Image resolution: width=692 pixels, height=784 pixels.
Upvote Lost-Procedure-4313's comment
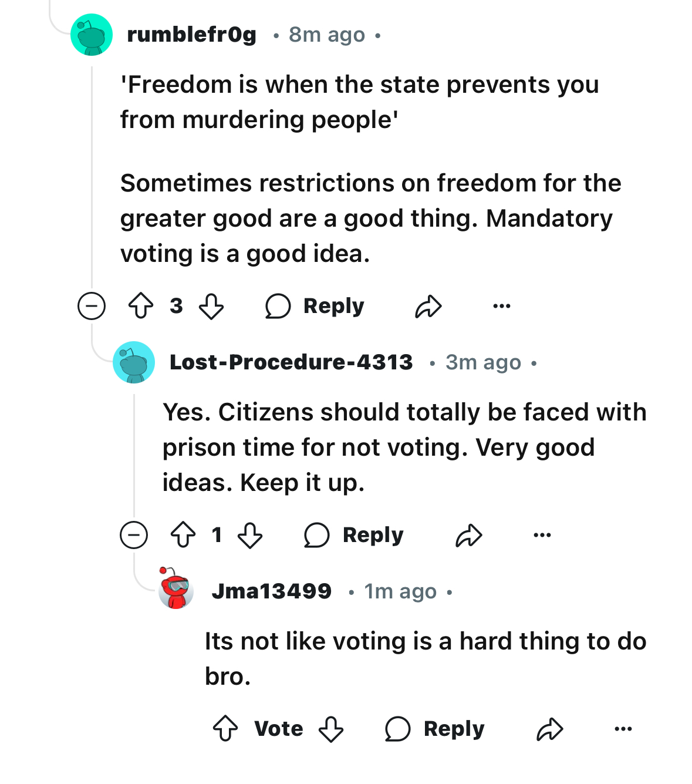183,535
